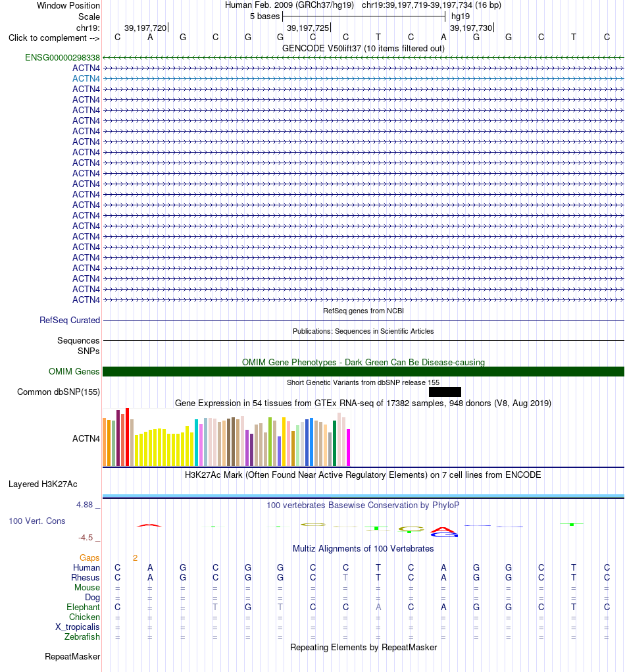Select the Dog alignment row label
Image resolution: width=625 pixels, height=672 pixels.
(92, 598)
